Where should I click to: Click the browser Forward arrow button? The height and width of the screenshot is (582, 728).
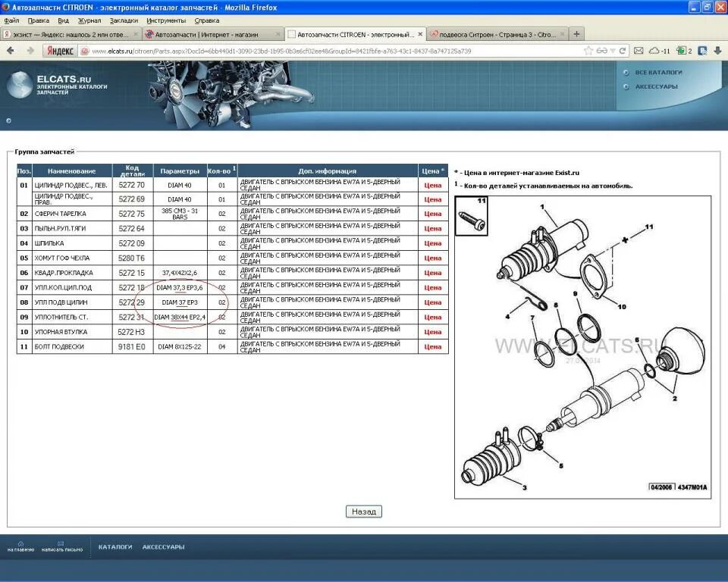pyautogui.click(x=30, y=51)
